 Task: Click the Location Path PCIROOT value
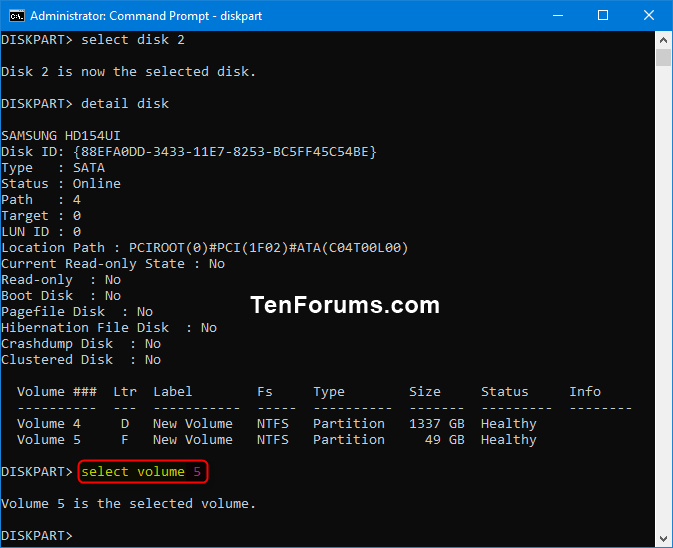tap(268, 248)
